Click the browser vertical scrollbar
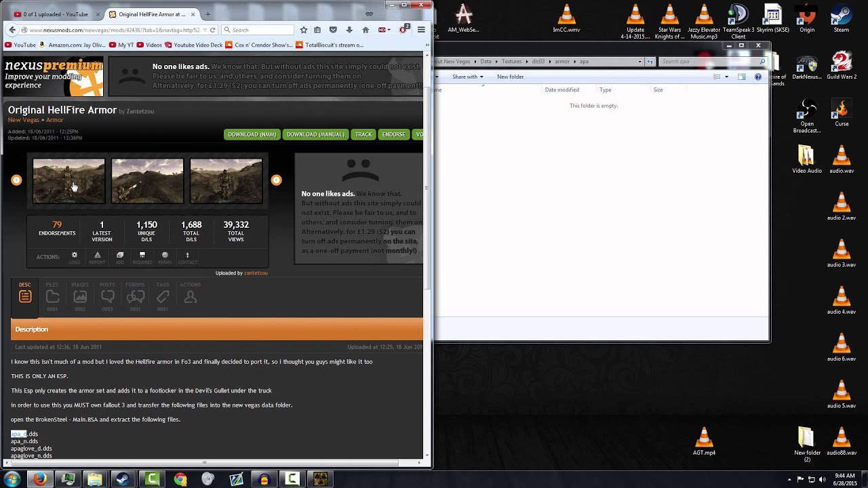The image size is (868, 488). (427, 188)
